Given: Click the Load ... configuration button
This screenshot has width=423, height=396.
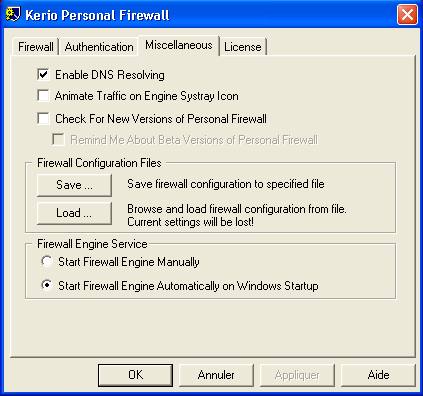Looking at the screenshot, I should click(x=74, y=213).
